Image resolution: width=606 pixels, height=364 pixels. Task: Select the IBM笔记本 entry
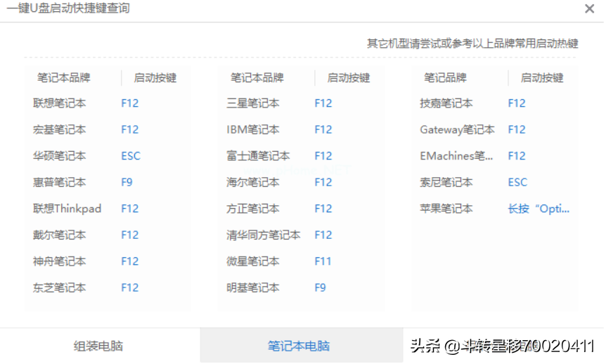[253, 129]
